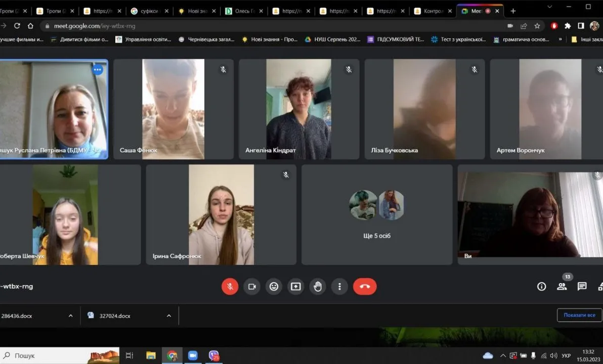Viewport: 603px width, 364px height.
Task: Leave the call with the red hang-up button
Action: [x=365, y=287]
